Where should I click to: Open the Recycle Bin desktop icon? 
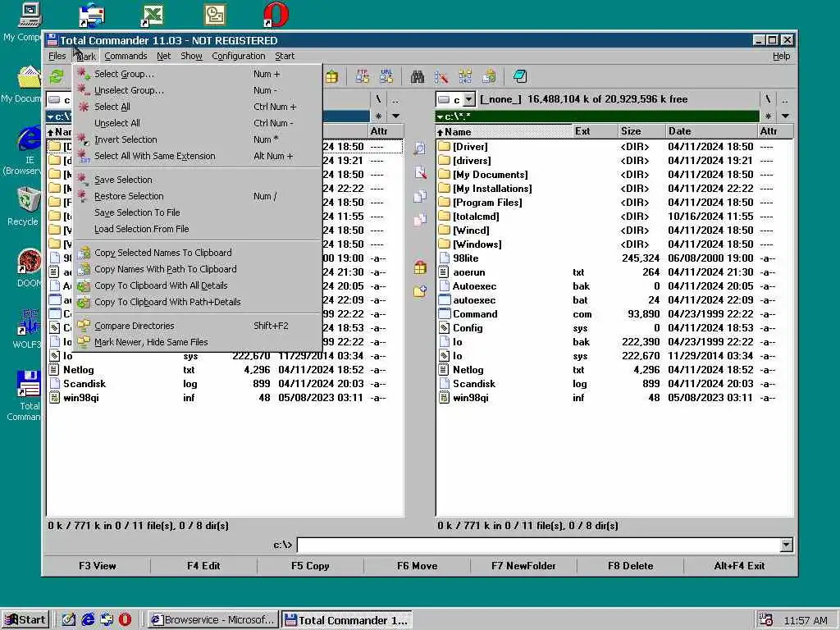[27, 199]
